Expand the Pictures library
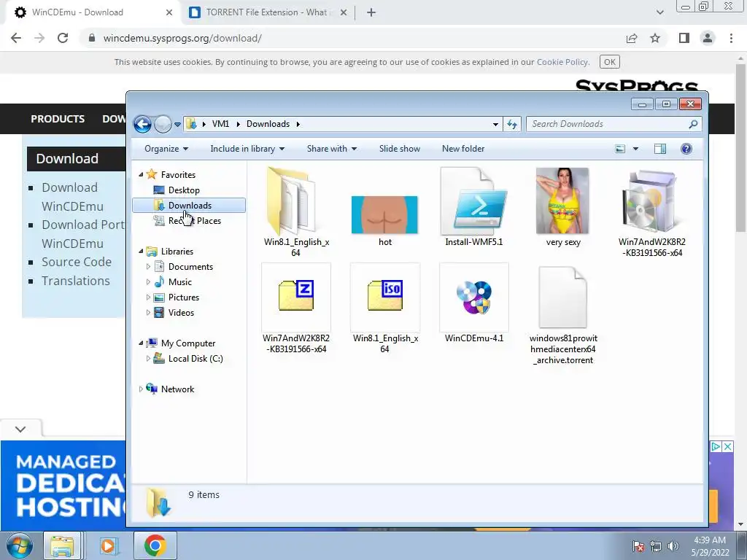747x560 pixels. coord(148,297)
